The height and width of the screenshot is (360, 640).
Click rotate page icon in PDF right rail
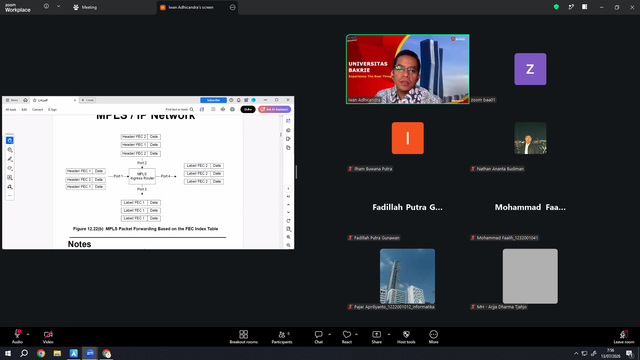pyautogui.click(x=289, y=221)
